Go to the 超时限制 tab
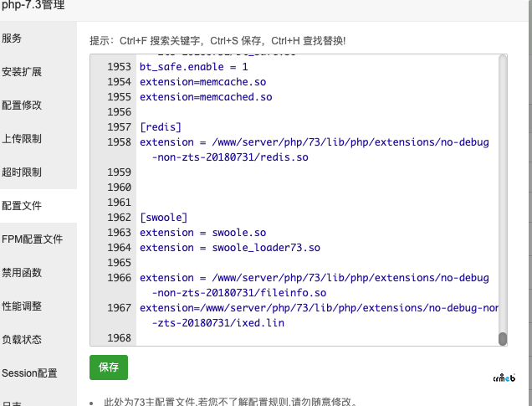532x406 pixels. [x=22, y=172]
